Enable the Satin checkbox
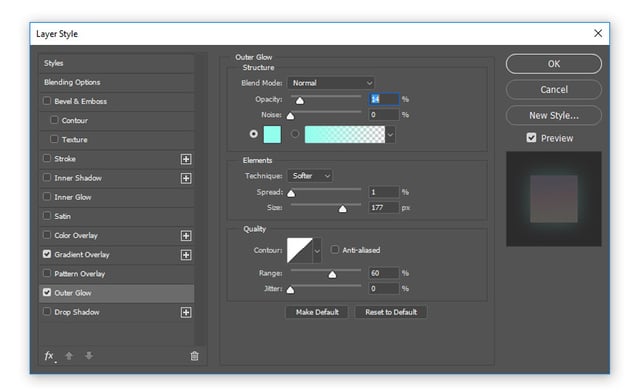The image size is (630, 392). (47, 216)
